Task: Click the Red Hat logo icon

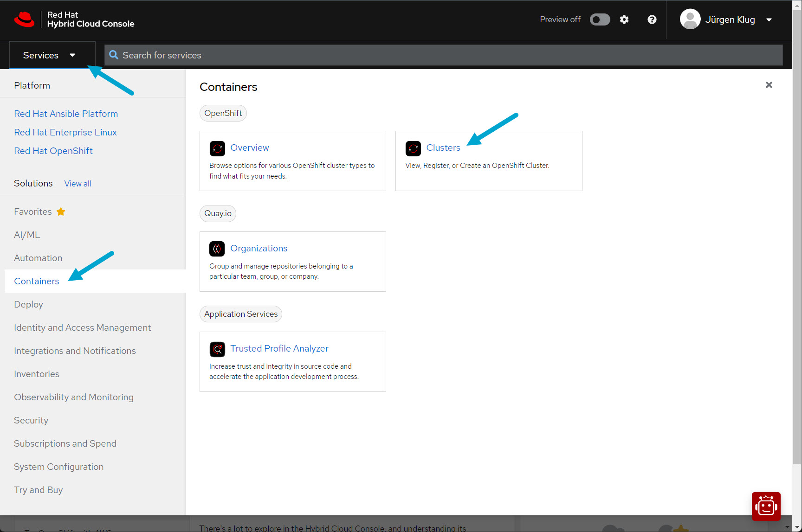Action: (x=24, y=19)
